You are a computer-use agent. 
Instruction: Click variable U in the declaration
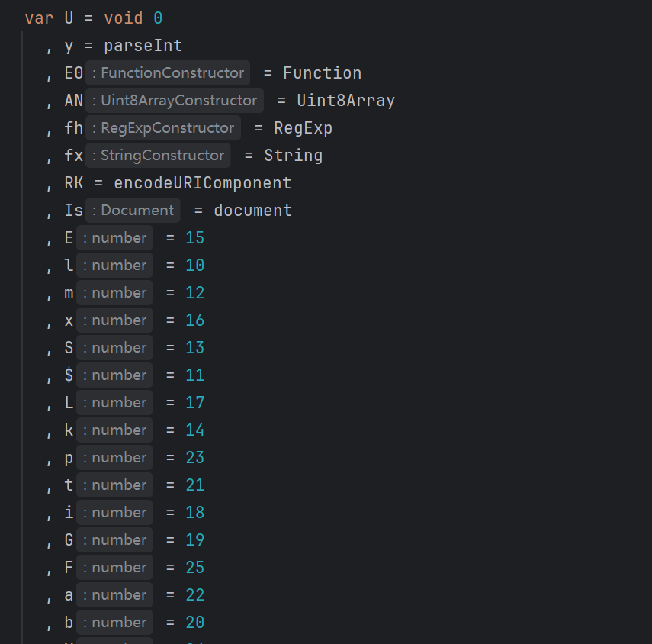(69, 18)
